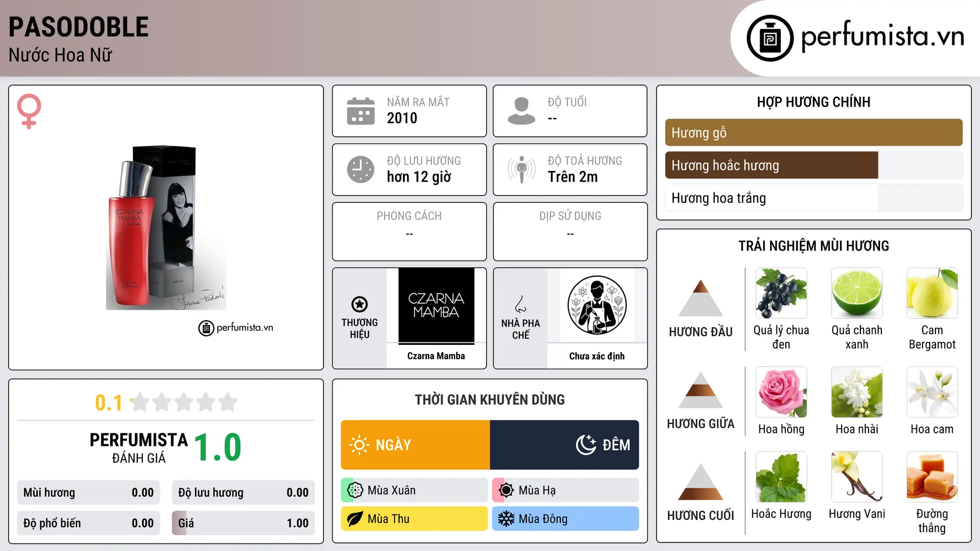Click the female gender symbol icon
The height and width of the screenshot is (551, 980).
(29, 111)
